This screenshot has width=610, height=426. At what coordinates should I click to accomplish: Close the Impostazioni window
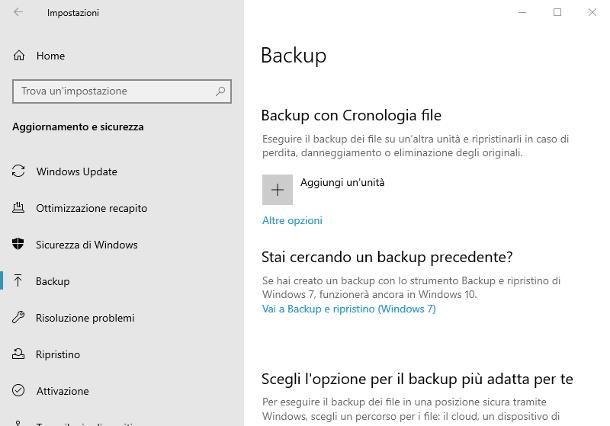592,12
